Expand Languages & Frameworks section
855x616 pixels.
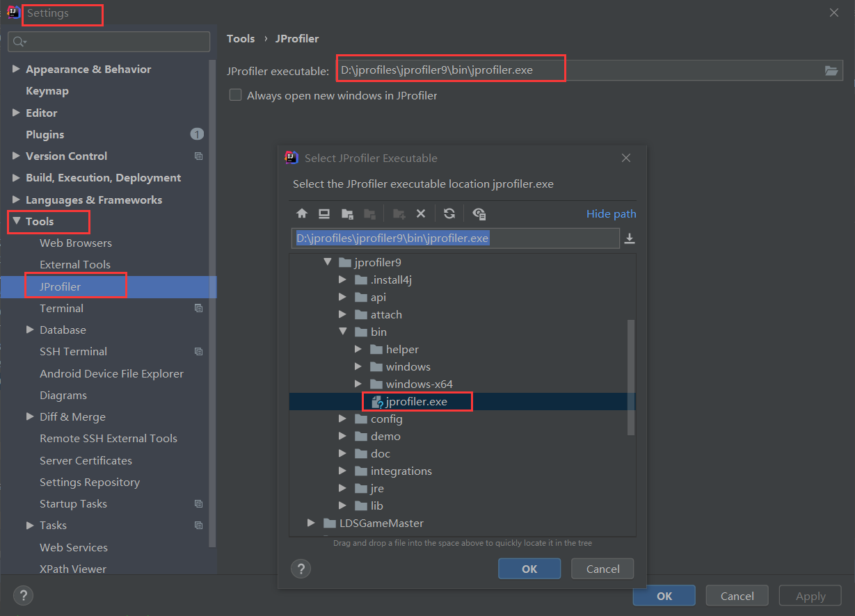click(16, 200)
